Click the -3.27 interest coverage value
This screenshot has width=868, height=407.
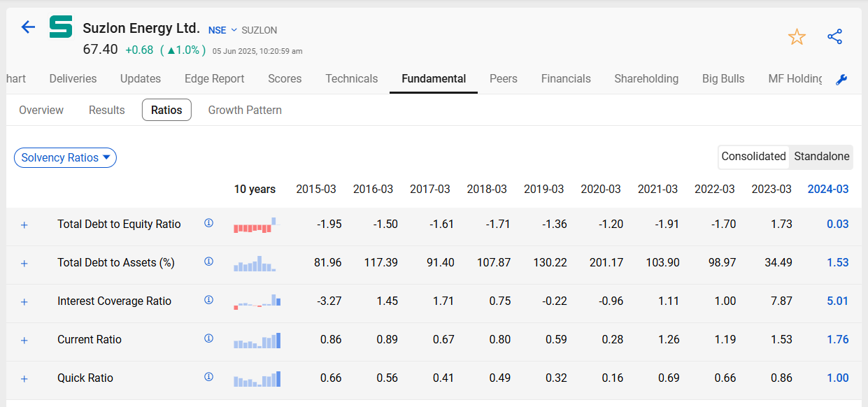pyautogui.click(x=329, y=301)
